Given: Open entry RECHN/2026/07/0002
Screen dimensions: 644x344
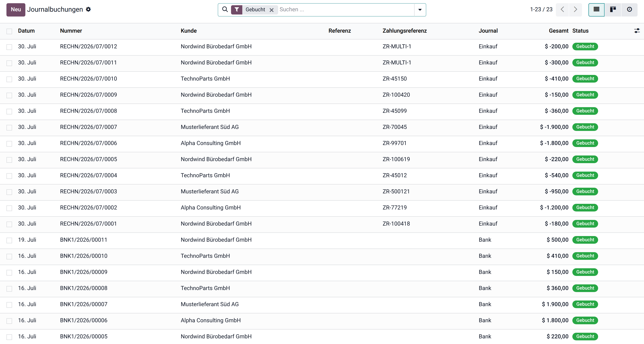Looking at the screenshot, I should click(x=89, y=207).
